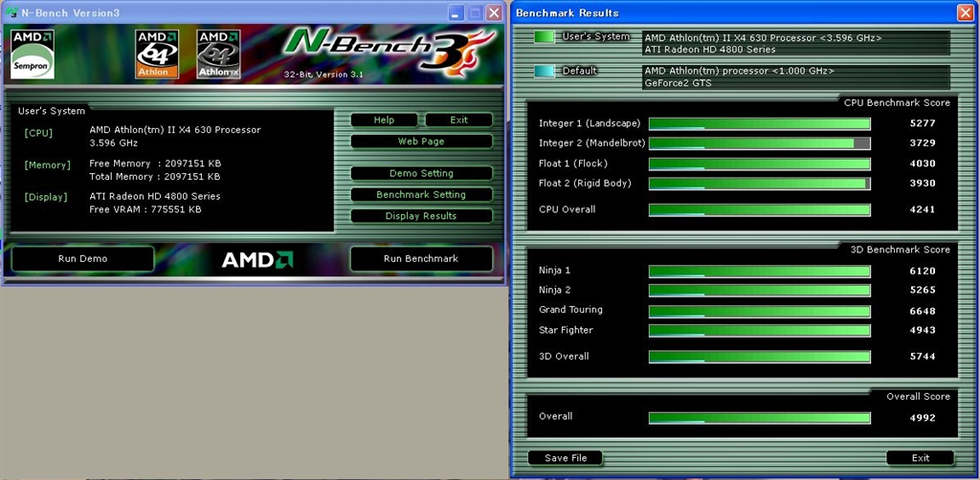This screenshot has width=980, height=480.
Task: Start Run Benchmark
Action: tap(421, 258)
